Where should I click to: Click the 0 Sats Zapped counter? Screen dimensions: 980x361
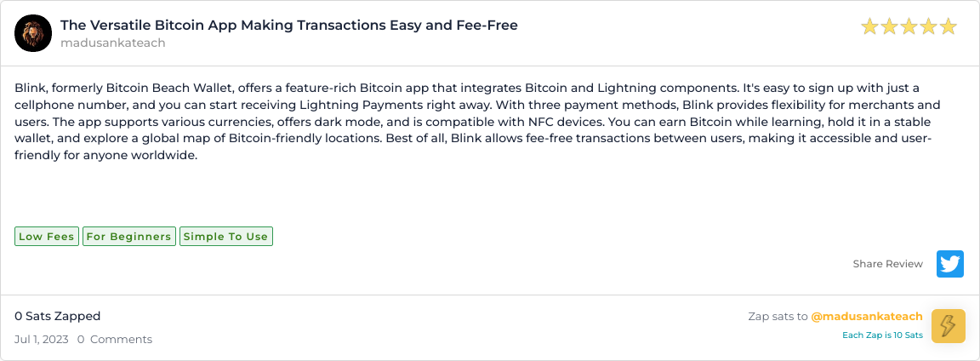pyautogui.click(x=57, y=317)
